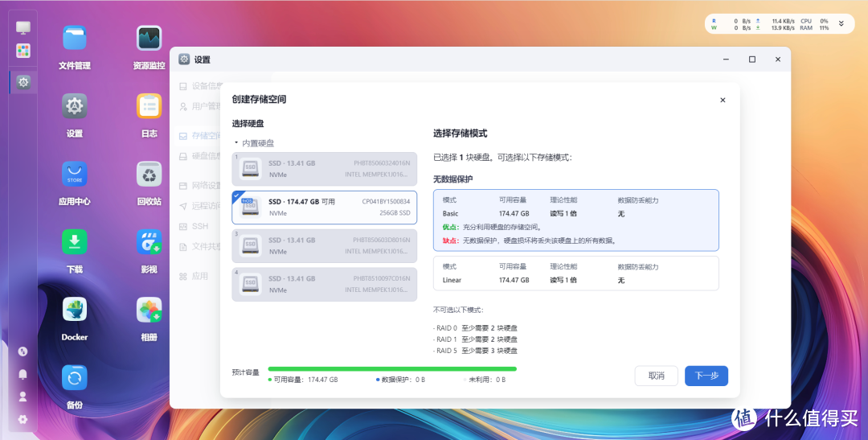Open the 资源监控 resource monitor icon
This screenshot has height=440, width=868.
click(x=149, y=39)
